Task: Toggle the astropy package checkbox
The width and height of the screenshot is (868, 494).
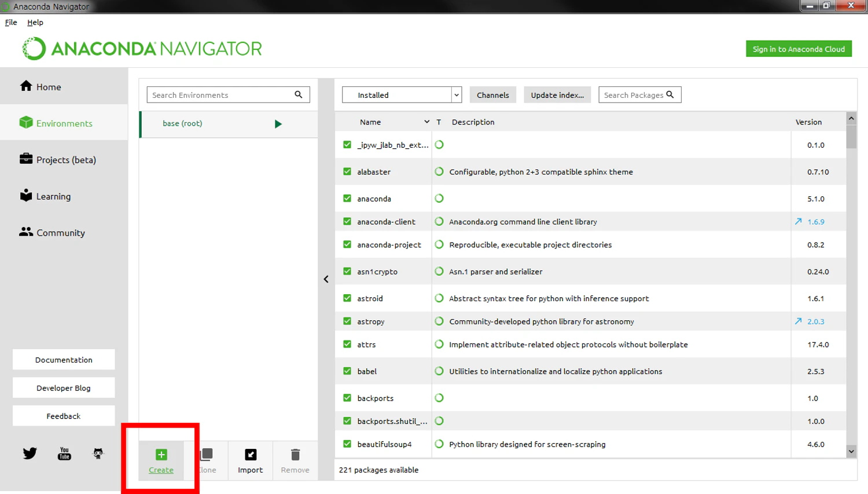Action: point(347,321)
